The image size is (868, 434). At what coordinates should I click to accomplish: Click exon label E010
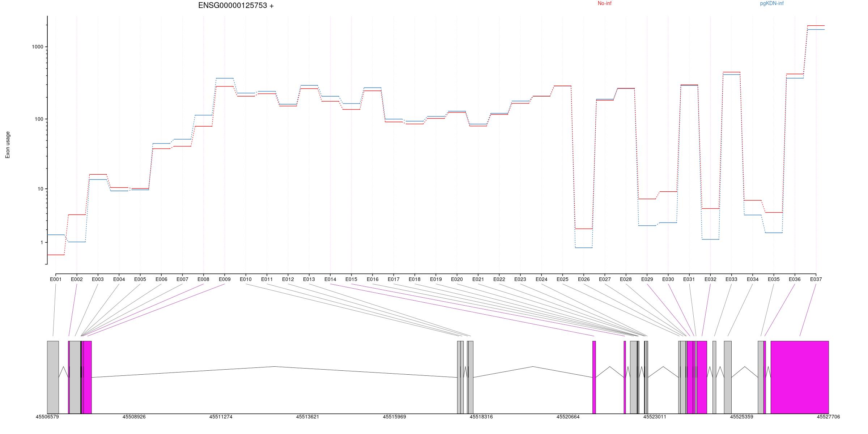pyautogui.click(x=246, y=279)
